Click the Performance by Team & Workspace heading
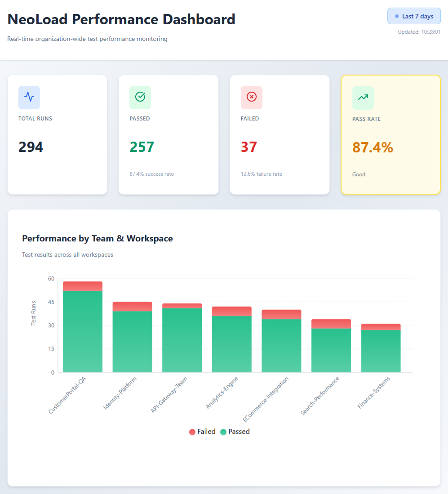 98,239
